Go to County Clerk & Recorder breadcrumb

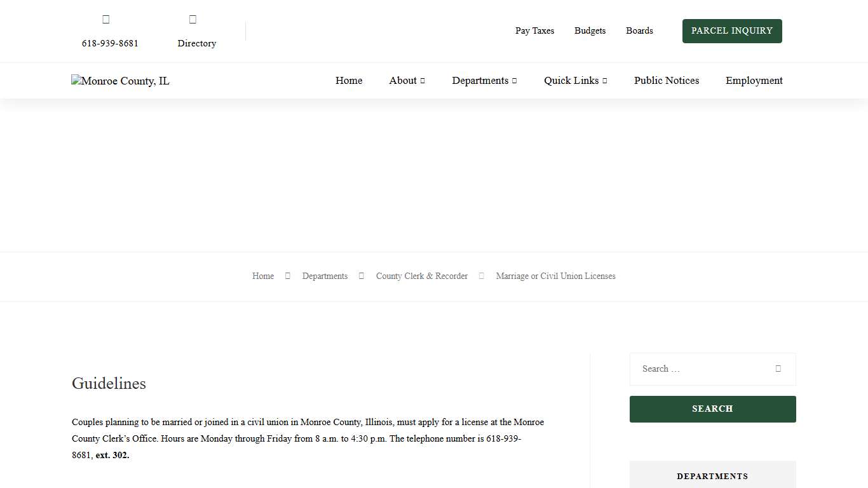pos(421,276)
